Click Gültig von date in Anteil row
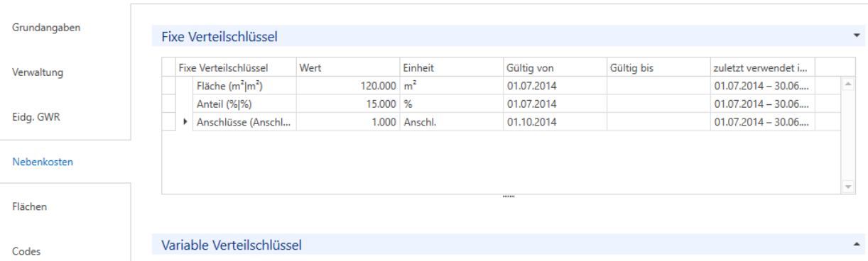 [x=554, y=104]
